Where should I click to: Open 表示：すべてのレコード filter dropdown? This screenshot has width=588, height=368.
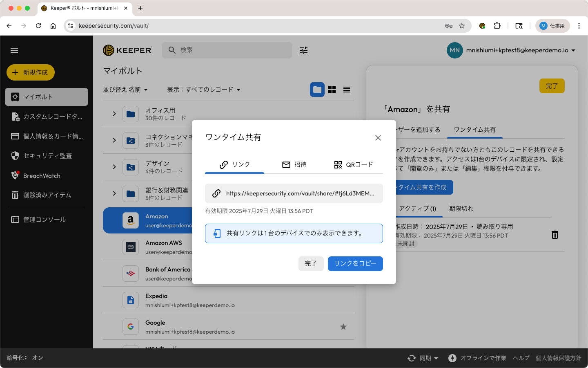[203, 90]
